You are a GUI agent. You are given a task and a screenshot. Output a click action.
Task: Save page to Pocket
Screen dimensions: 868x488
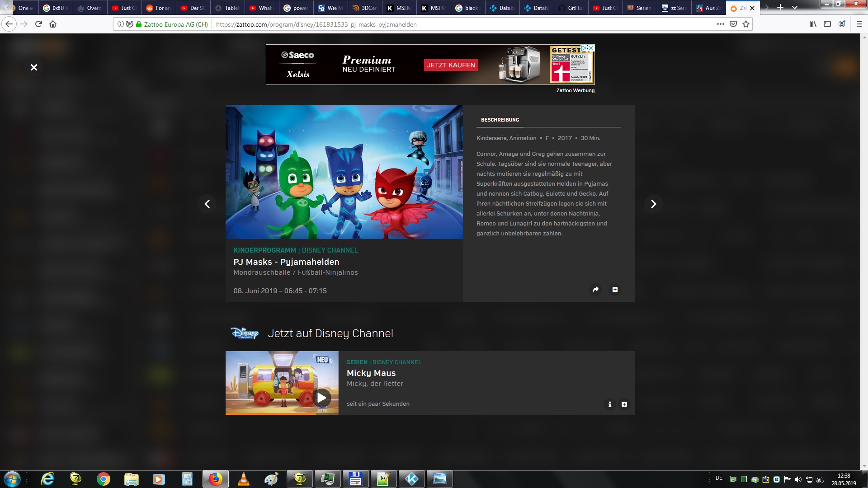coord(733,24)
